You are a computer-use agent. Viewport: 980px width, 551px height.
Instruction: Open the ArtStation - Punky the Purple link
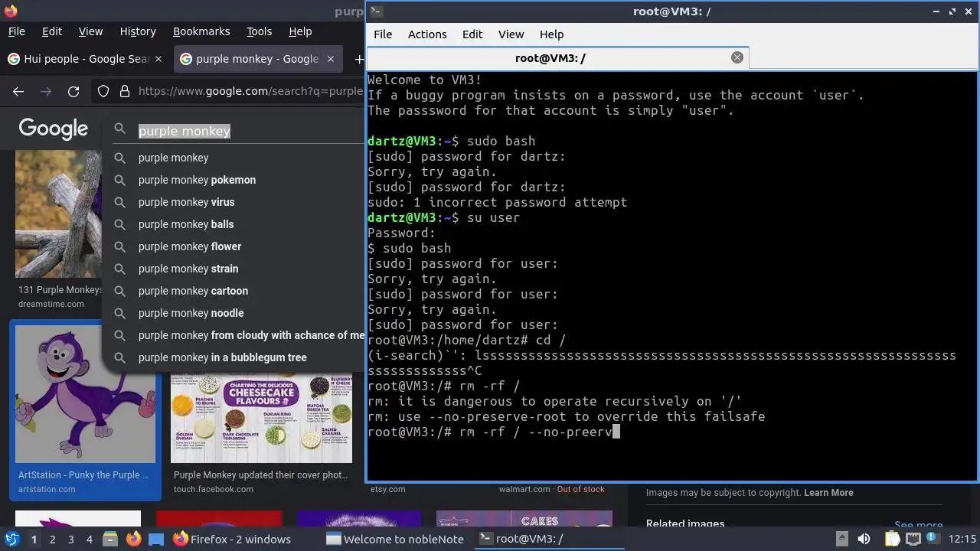(83, 475)
